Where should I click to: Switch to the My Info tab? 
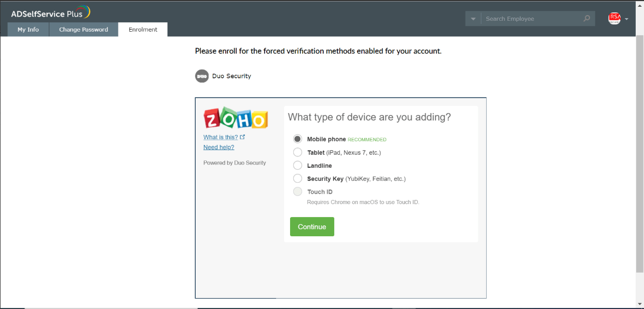28,30
